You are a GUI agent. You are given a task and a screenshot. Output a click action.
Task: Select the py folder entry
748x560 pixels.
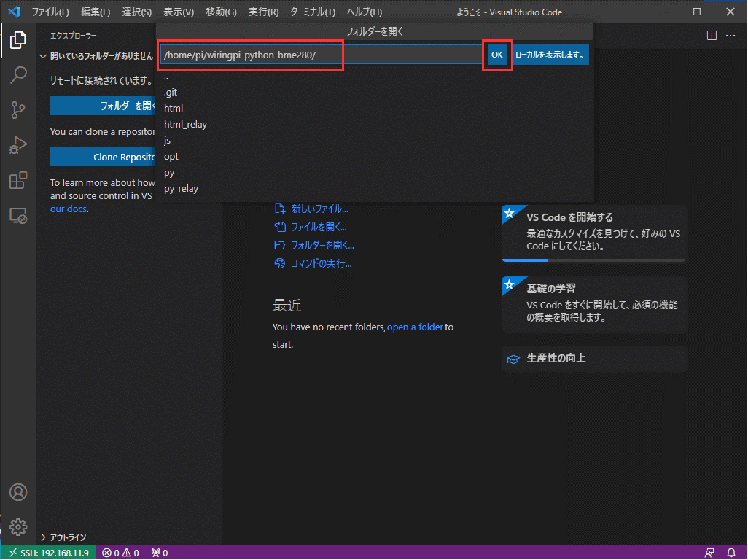tap(375, 173)
